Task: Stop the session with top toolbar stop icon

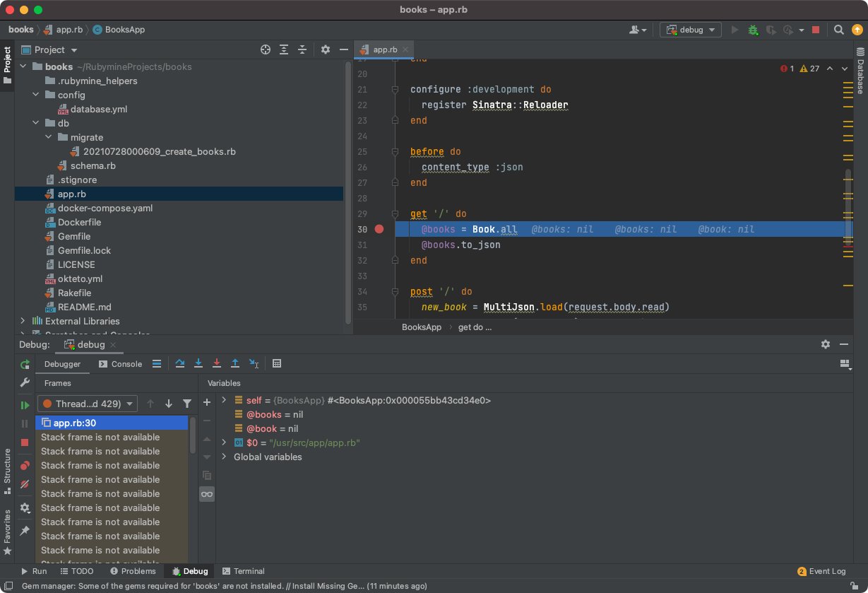Action: coord(816,30)
